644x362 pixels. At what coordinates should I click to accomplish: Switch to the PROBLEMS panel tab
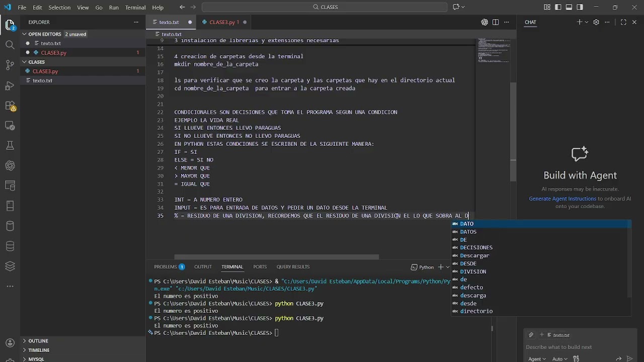point(169,267)
